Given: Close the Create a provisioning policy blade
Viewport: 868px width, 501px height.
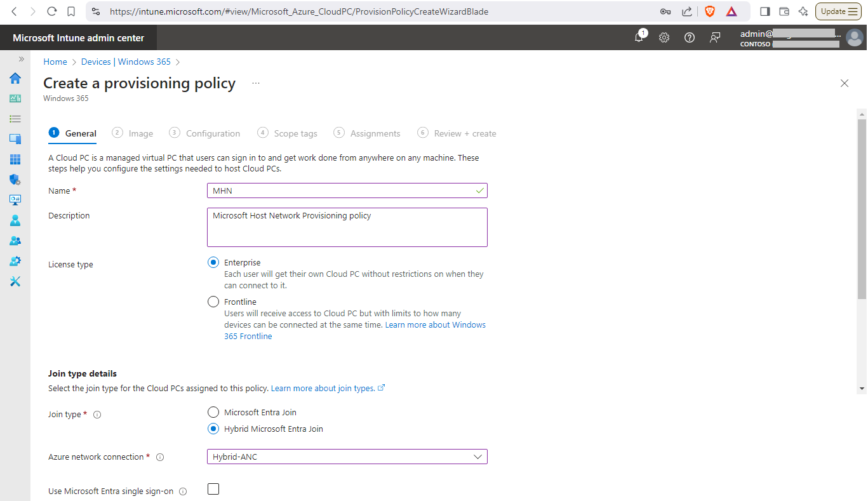Looking at the screenshot, I should pos(845,83).
